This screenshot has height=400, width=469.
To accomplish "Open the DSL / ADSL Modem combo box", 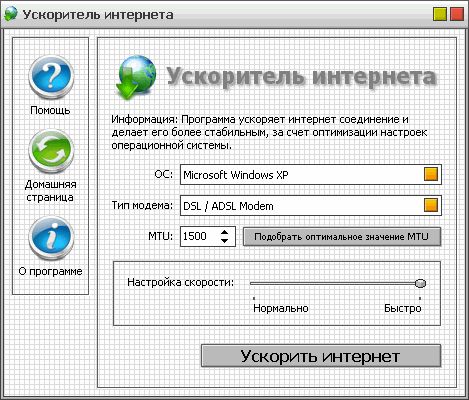I will [x=311, y=205].
